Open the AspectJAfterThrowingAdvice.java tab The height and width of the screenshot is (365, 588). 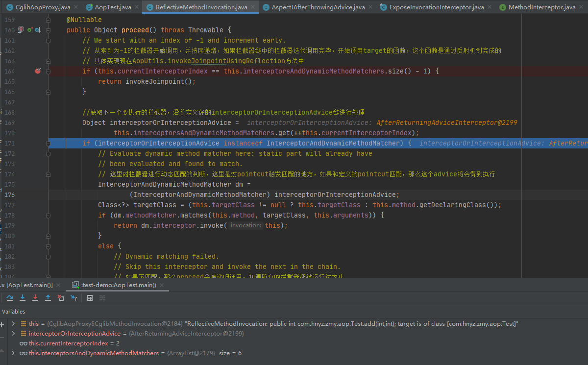[x=318, y=7]
